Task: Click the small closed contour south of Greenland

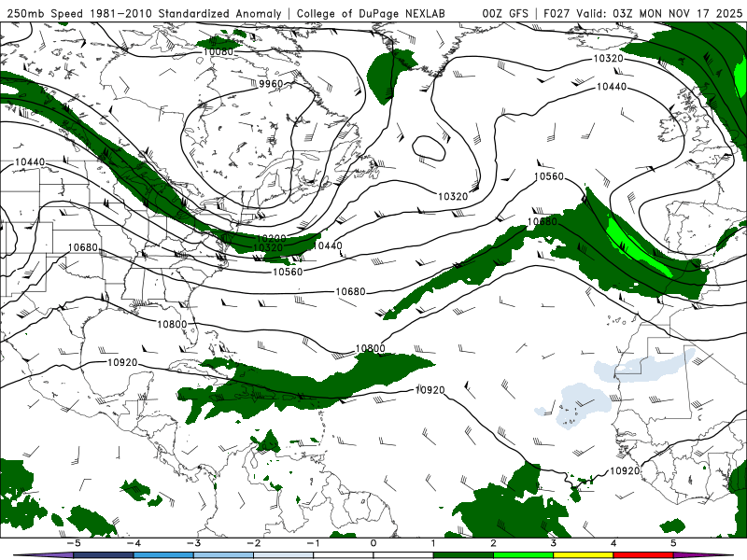Action: click(x=429, y=147)
